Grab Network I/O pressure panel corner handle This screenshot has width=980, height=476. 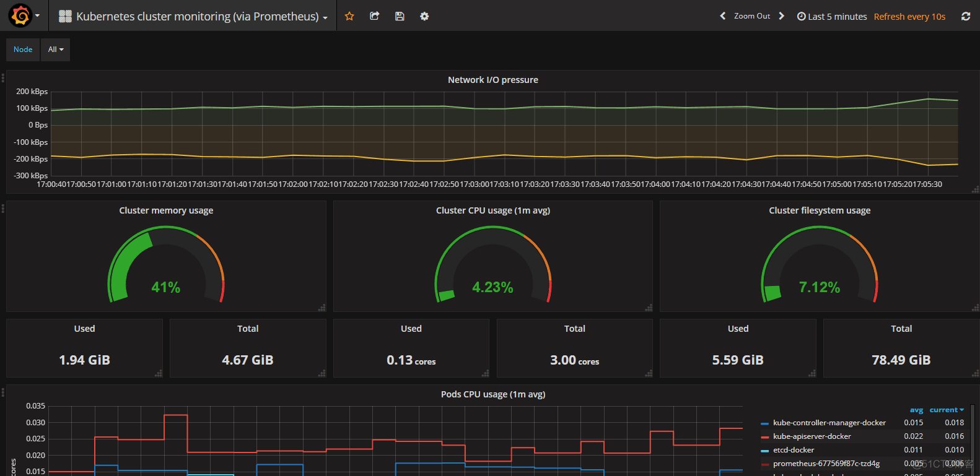tap(975, 189)
